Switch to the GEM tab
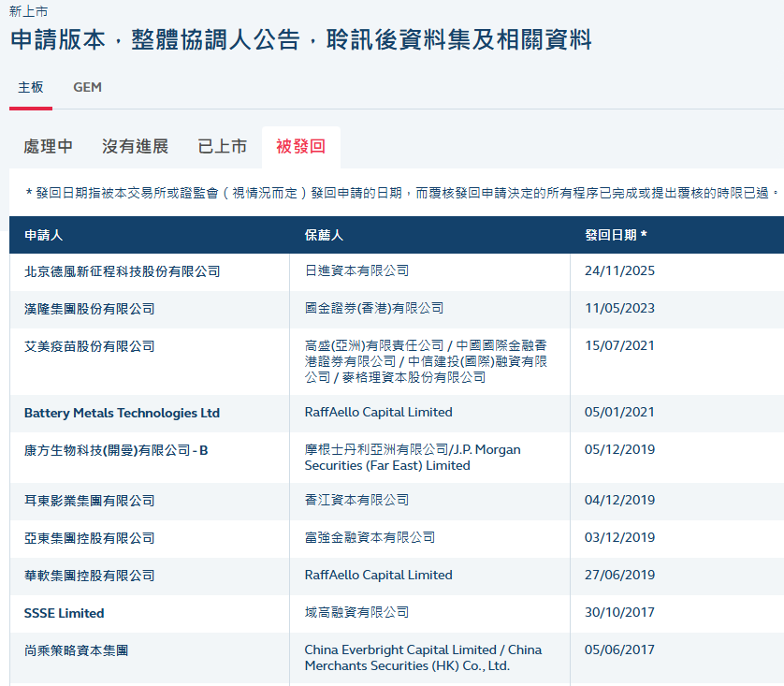 [x=88, y=87]
